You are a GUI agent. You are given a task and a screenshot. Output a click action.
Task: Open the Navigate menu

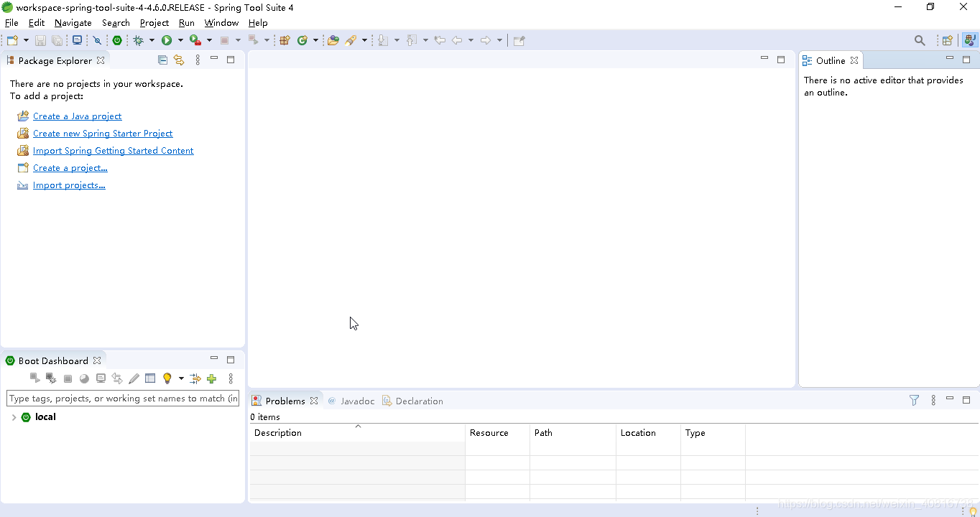[73, 23]
